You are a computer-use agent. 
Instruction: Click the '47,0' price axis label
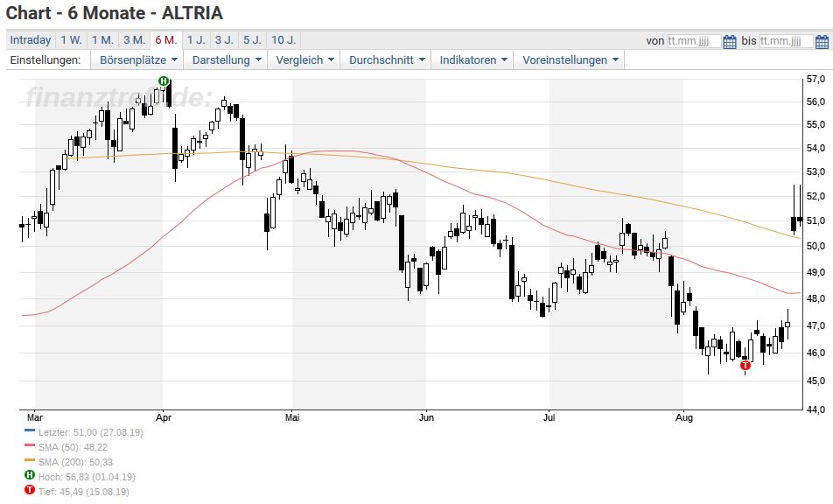(815, 325)
